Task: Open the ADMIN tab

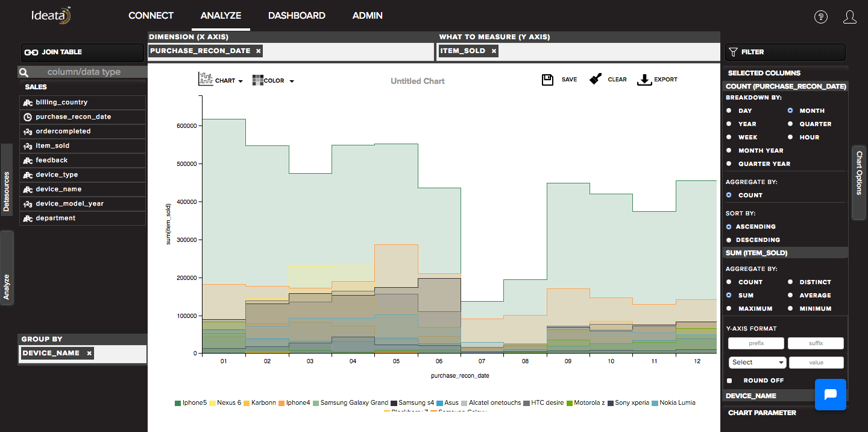Action: (368, 16)
